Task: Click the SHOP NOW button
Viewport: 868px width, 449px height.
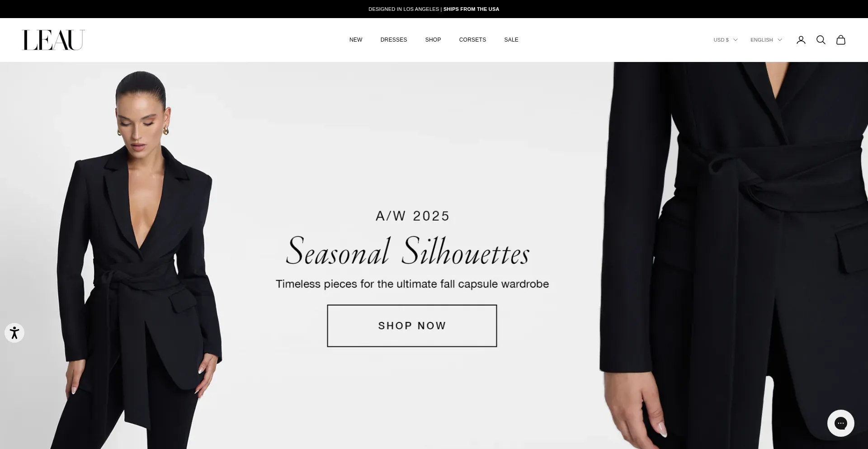Action: [412, 326]
